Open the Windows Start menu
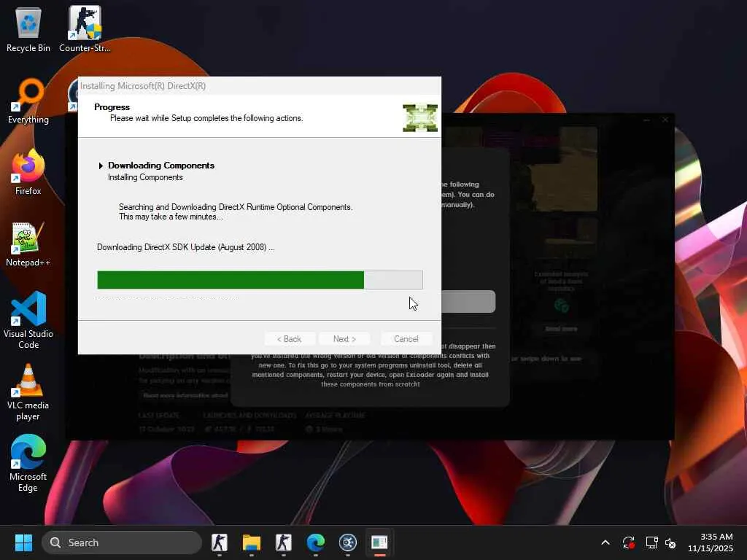Screen dimensions: 747x560 [x=23, y=542]
